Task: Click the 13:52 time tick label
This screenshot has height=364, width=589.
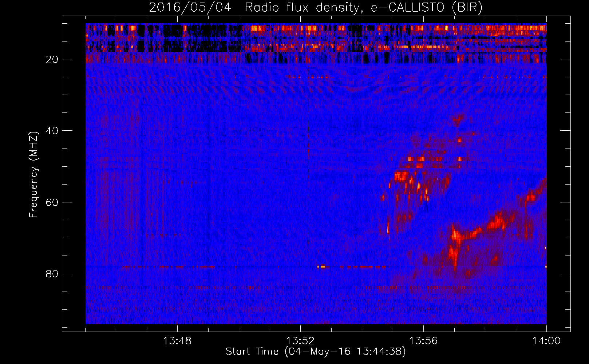Action: (300, 341)
